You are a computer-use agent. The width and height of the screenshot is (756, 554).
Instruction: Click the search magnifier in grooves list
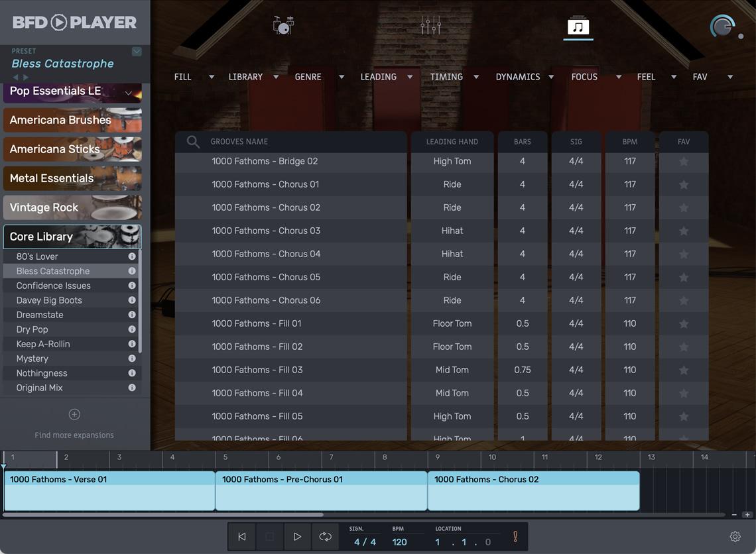tap(193, 142)
